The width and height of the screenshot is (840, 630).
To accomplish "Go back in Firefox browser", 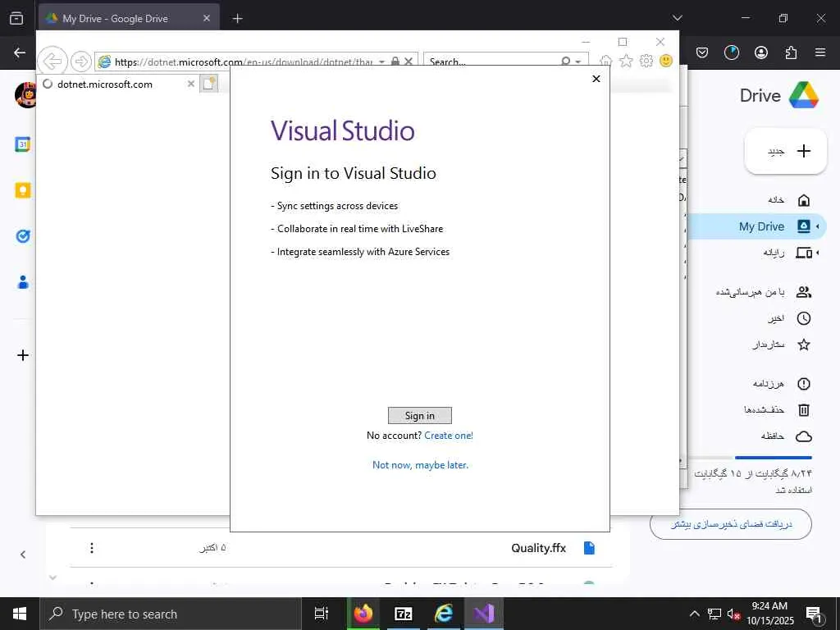I will (x=20, y=52).
